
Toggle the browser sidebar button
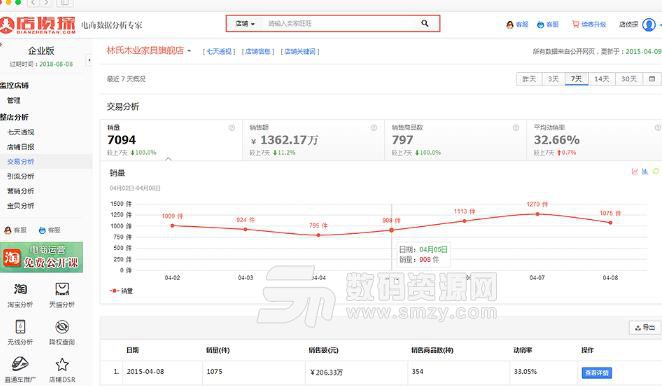pyautogui.click(x=65, y=3)
